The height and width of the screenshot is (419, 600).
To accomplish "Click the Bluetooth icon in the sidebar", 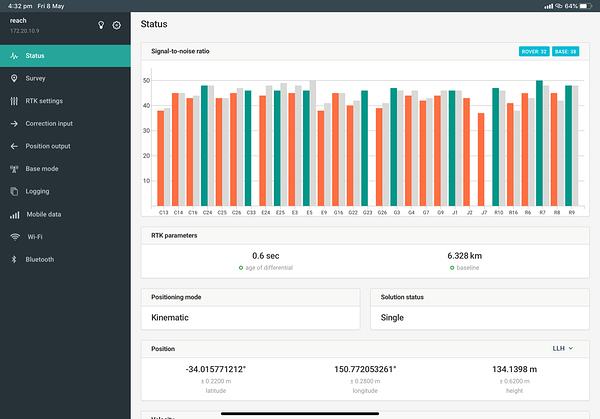I will (14, 259).
